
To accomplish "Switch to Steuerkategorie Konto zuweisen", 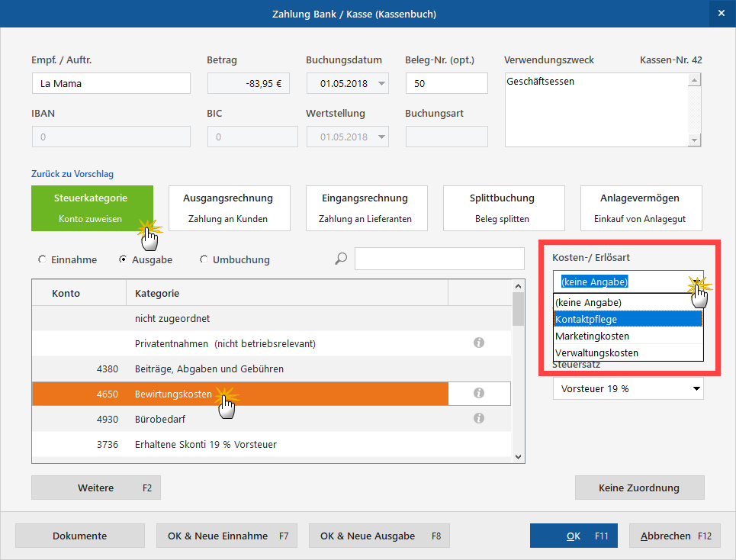I will [x=92, y=208].
